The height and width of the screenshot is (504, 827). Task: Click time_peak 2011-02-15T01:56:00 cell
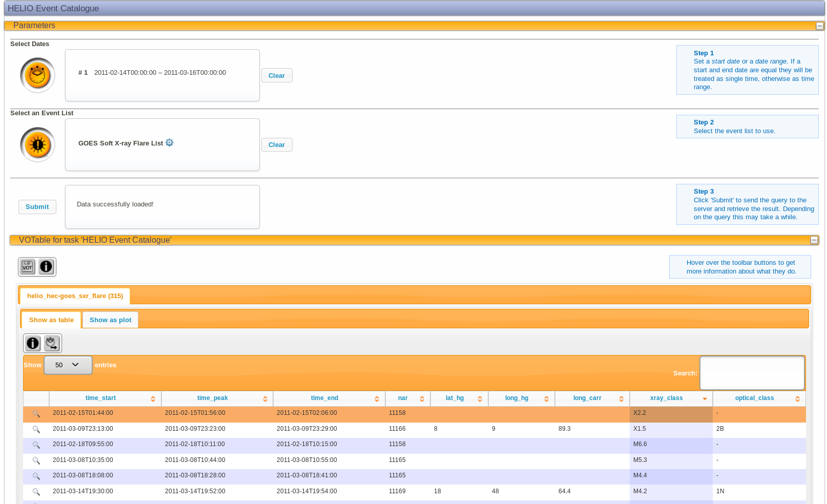tap(217, 413)
